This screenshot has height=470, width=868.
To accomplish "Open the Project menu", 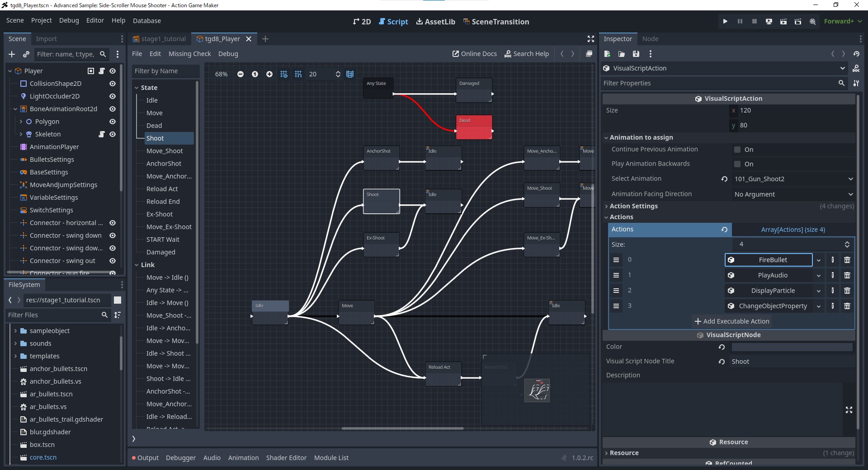I will point(41,20).
